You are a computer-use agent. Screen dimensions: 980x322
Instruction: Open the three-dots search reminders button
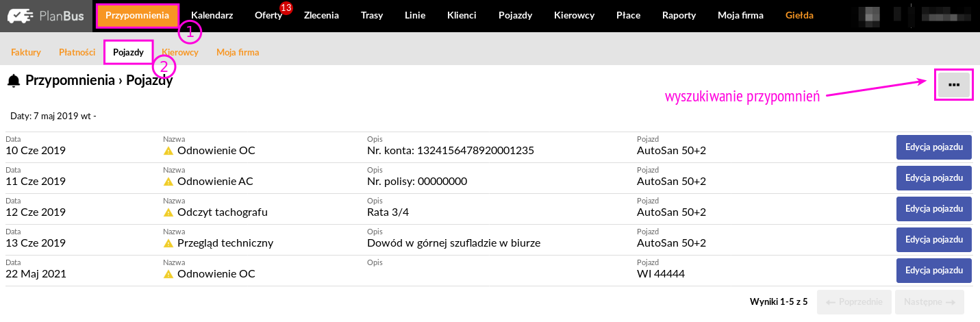pyautogui.click(x=953, y=84)
